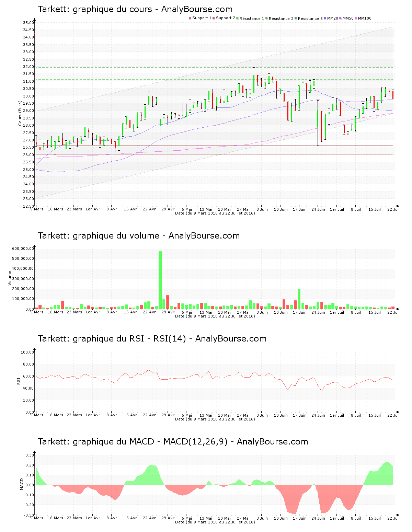Click the 'MACD' vertical axis label

coord(22,484)
